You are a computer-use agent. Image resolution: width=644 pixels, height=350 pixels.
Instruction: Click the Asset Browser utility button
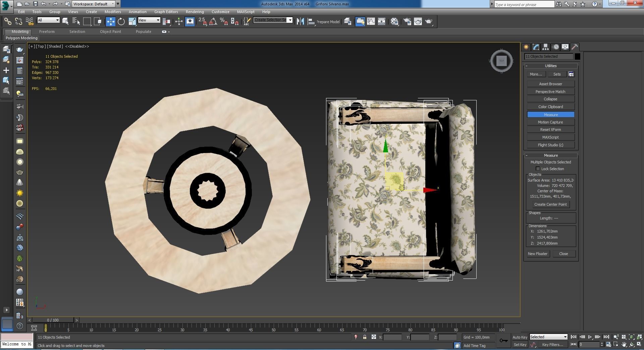tap(550, 84)
